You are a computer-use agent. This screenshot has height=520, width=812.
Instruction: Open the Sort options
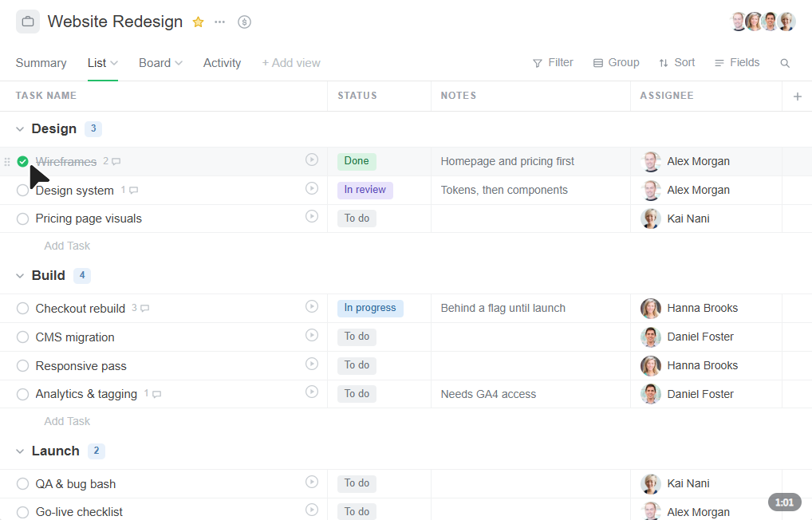(x=677, y=63)
